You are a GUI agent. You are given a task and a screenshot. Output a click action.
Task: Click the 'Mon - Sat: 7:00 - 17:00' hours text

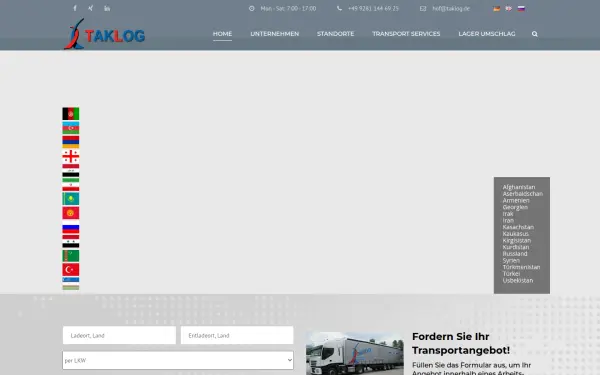coord(289,8)
